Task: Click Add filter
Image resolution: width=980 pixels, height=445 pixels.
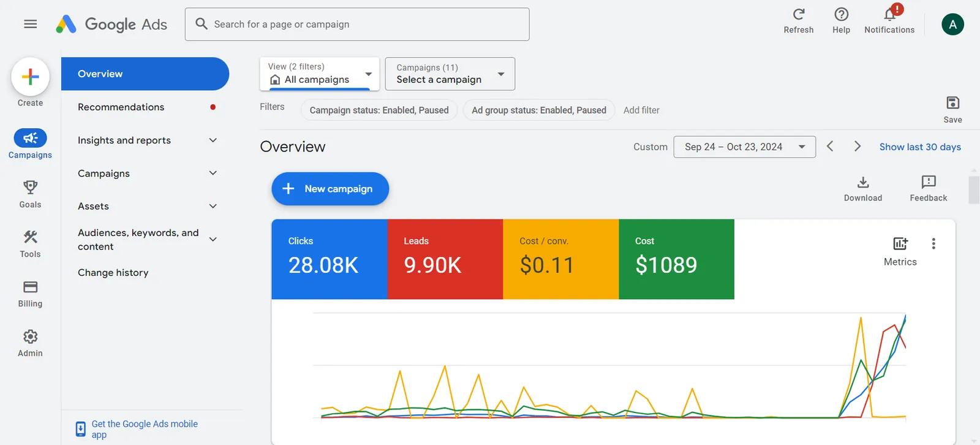Action: point(641,110)
